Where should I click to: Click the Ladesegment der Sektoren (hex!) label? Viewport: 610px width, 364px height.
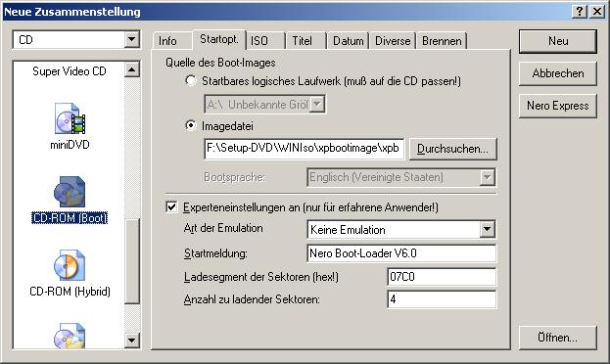pos(261,277)
